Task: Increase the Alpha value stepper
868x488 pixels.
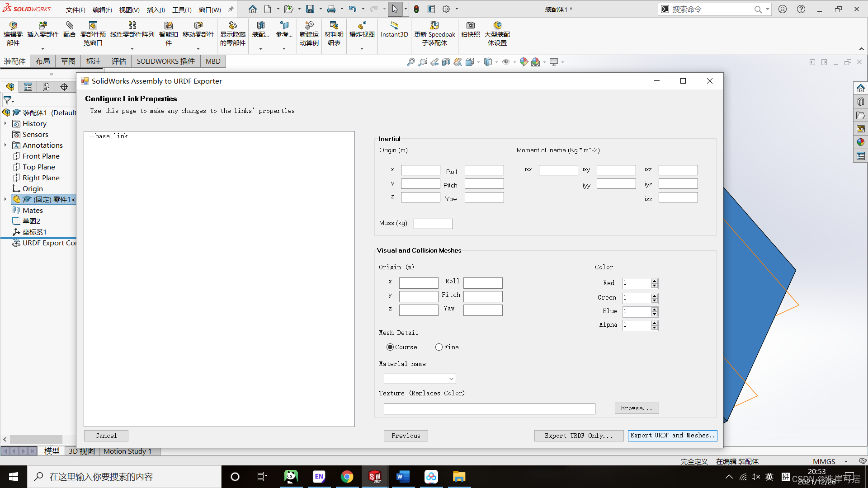Action: coord(654,323)
